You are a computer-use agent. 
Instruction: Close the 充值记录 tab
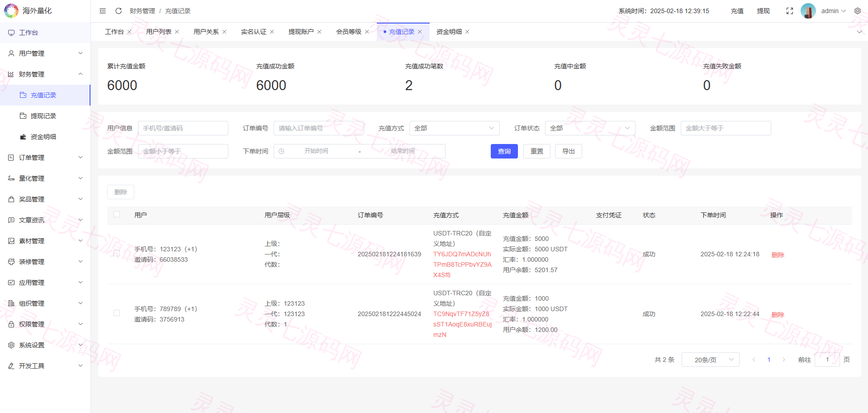tap(420, 32)
